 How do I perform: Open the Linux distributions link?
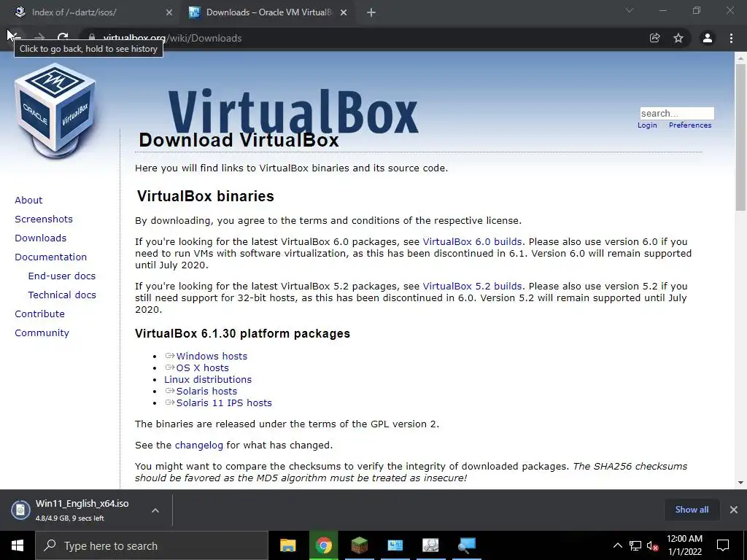[x=208, y=379]
